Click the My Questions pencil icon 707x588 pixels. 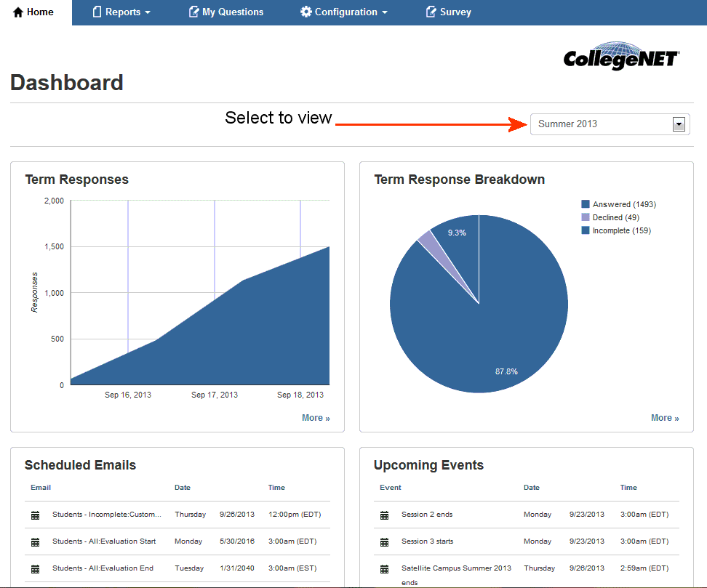(x=193, y=12)
